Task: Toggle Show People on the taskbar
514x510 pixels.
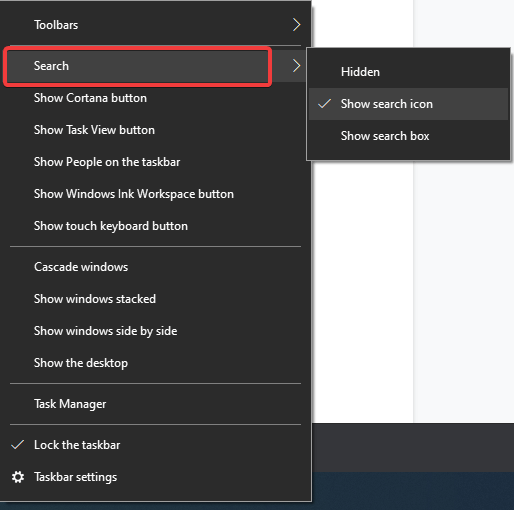Action: (156, 162)
